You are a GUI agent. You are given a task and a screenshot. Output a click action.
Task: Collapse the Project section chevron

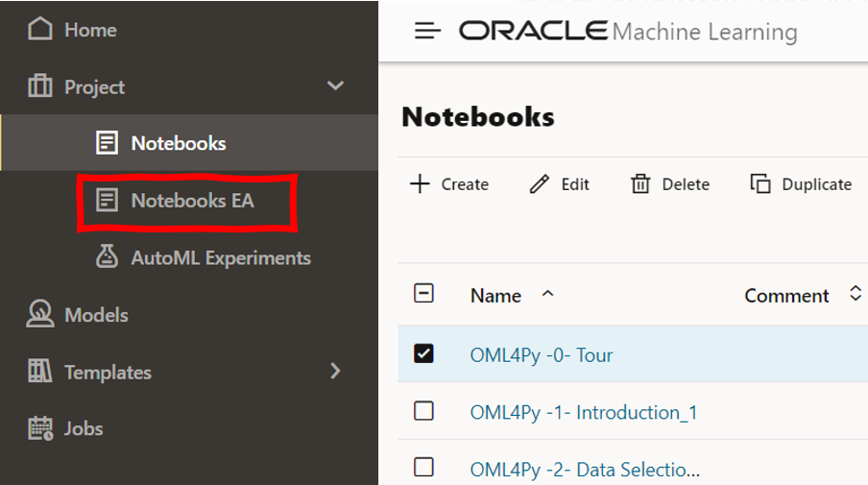335,86
